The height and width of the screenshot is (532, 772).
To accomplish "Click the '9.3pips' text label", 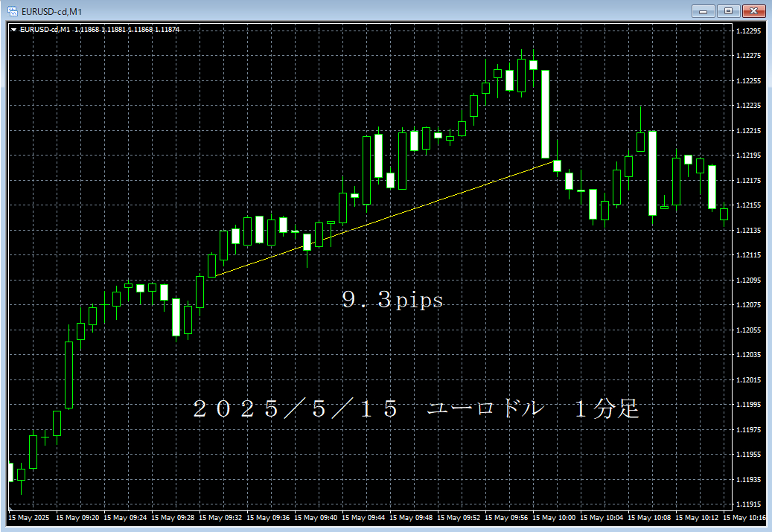I will 392,299.
